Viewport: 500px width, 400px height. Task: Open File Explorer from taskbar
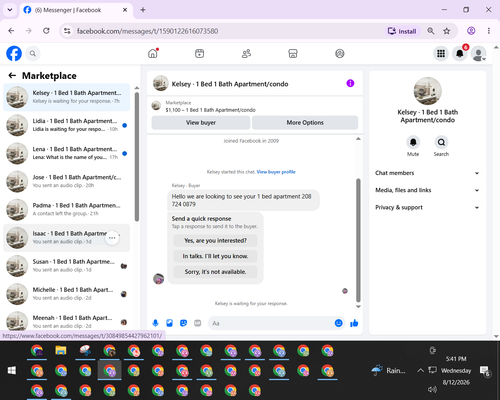click(x=61, y=350)
